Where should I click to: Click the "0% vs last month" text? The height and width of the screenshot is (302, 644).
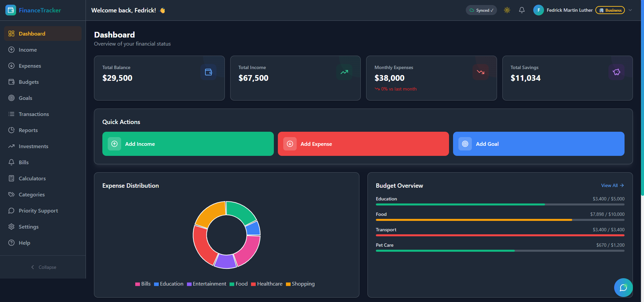[399, 89]
